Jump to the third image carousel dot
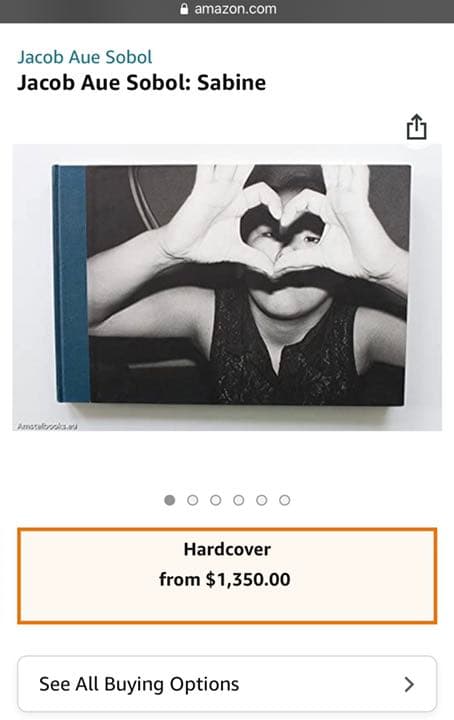454x720 pixels. 216,500
